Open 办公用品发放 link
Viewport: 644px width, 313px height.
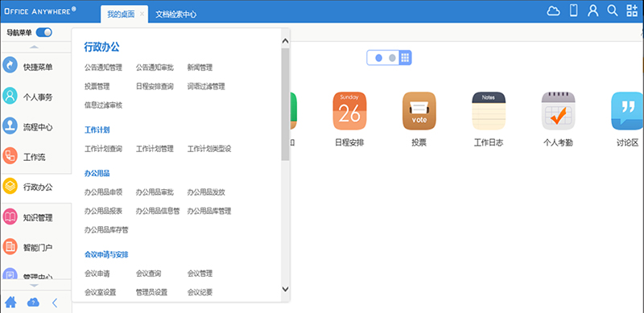click(x=206, y=192)
